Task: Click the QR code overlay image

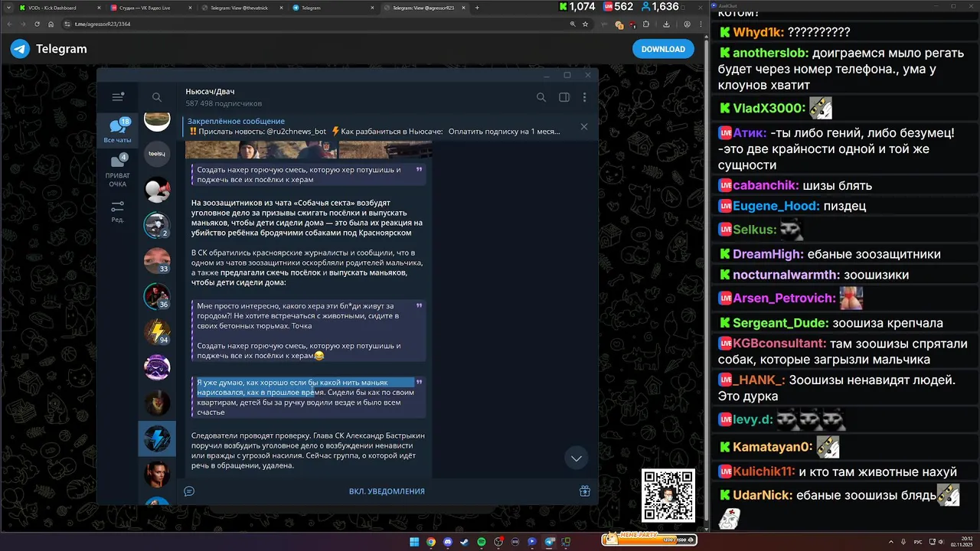Action: [x=668, y=495]
